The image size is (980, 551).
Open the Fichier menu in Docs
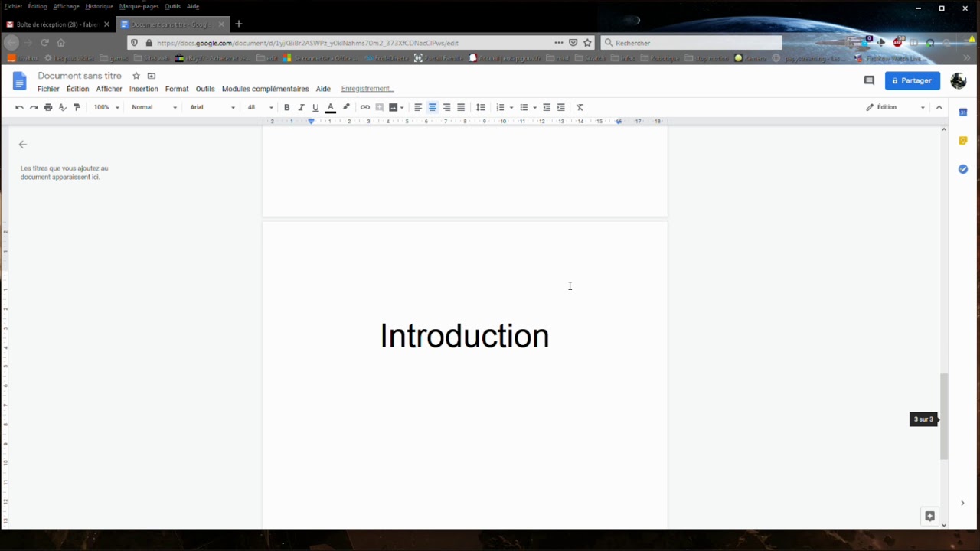coord(48,89)
